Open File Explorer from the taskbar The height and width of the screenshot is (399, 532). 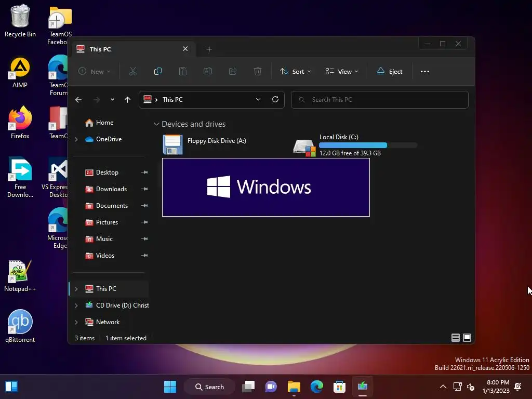pos(294,387)
